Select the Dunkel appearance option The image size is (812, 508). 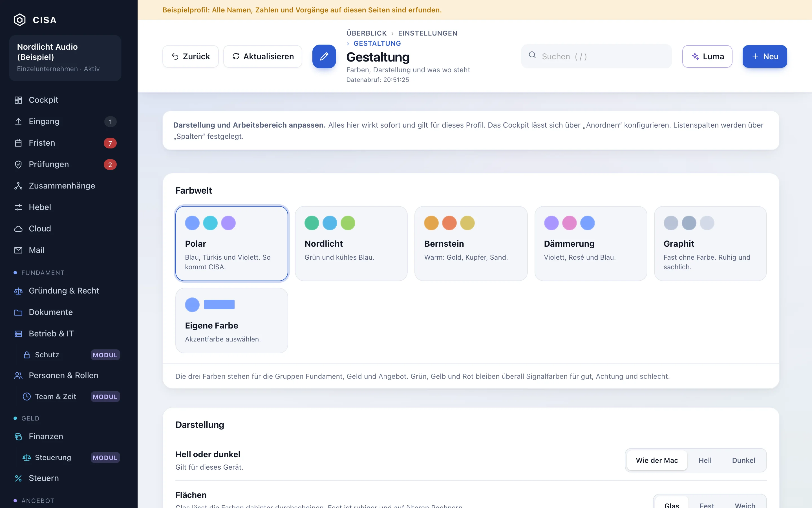click(743, 460)
